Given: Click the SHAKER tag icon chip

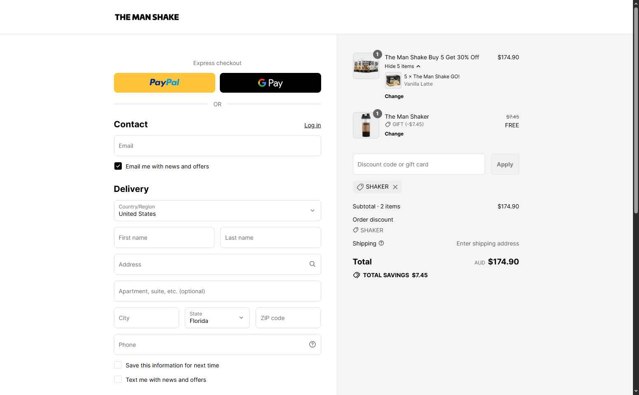Looking at the screenshot, I should tap(360, 187).
